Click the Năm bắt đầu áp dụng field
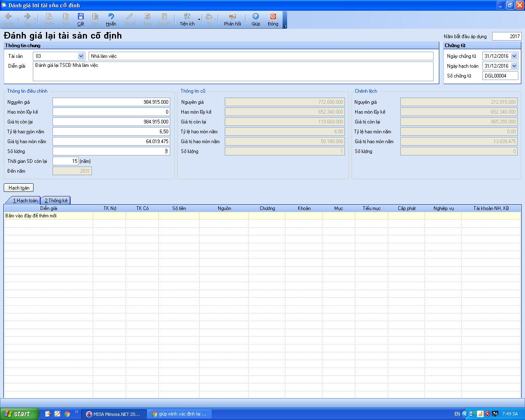 (507, 37)
